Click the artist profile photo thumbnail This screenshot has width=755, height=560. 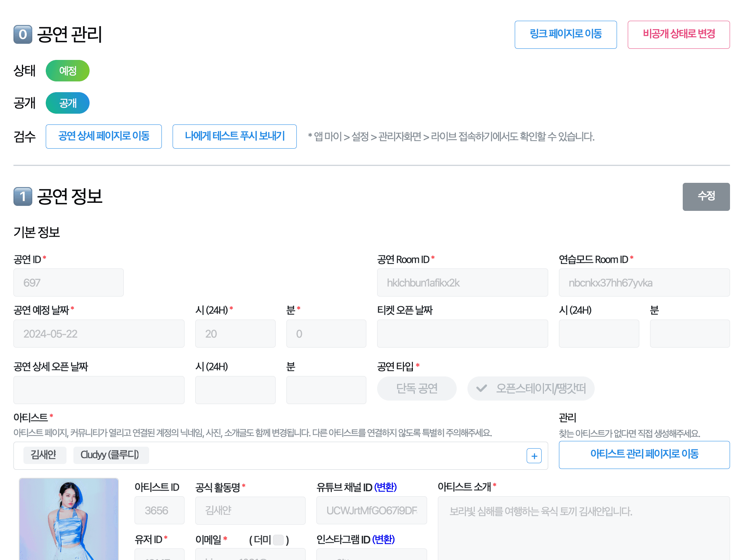click(69, 519)
